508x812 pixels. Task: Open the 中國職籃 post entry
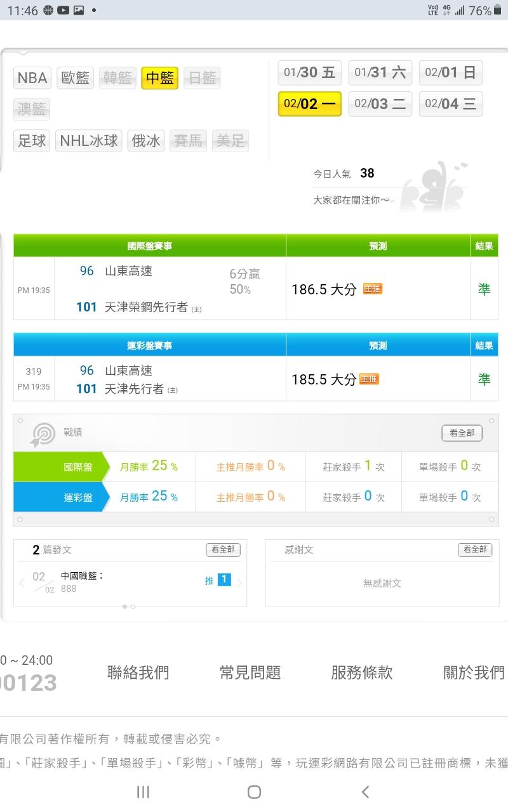pos(83,576)
